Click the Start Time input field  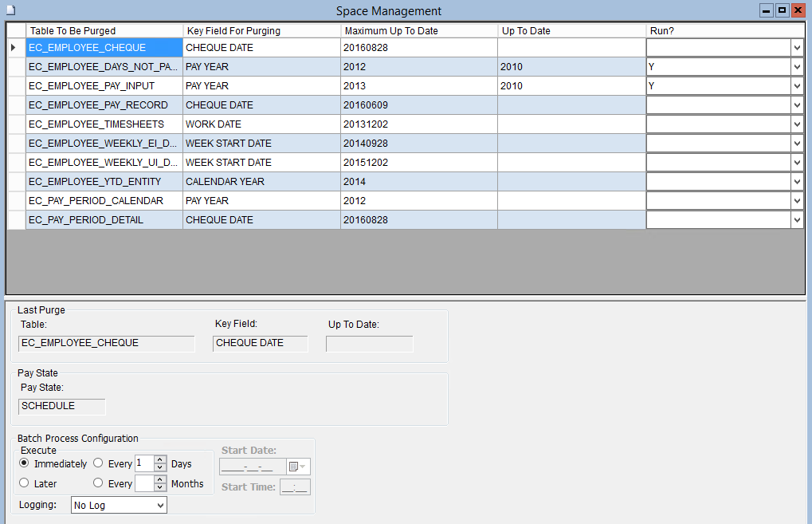coord(294,487)
